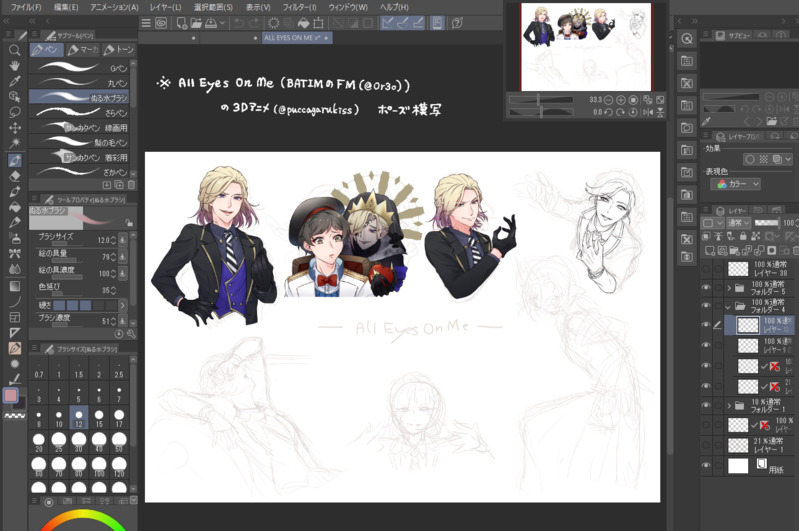Choose brush size 15 preset
799x531 pixels.
pos(99,418)
